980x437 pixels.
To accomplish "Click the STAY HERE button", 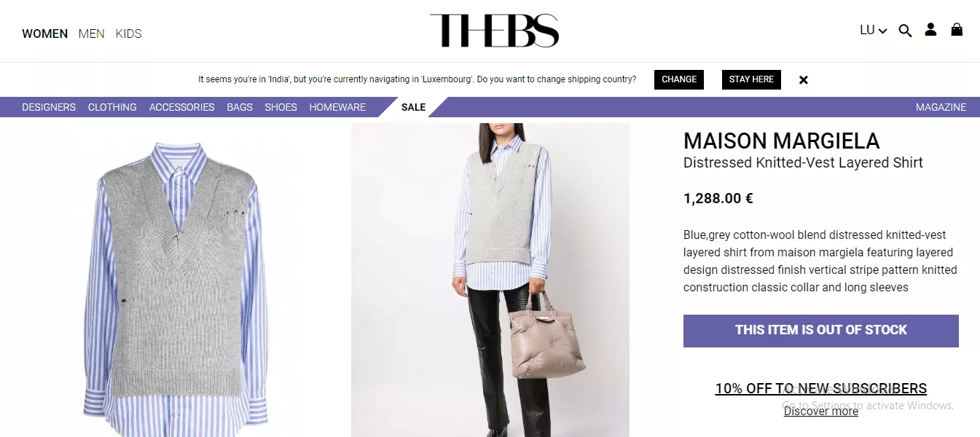I will [x=751, y=79].
